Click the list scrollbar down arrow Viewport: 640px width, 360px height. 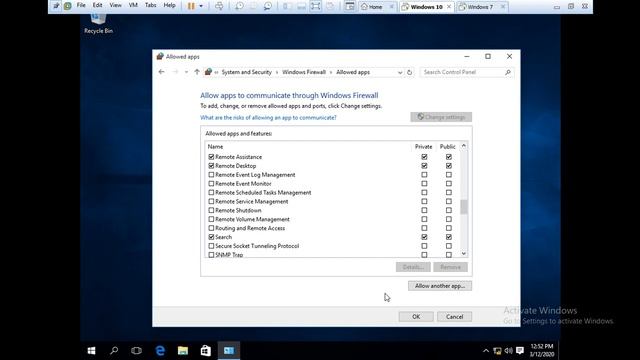tap(464, 253)
